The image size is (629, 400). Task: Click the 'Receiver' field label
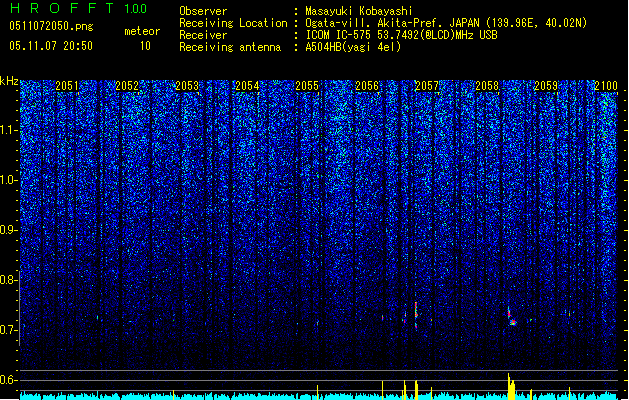[x=203, y=35]
